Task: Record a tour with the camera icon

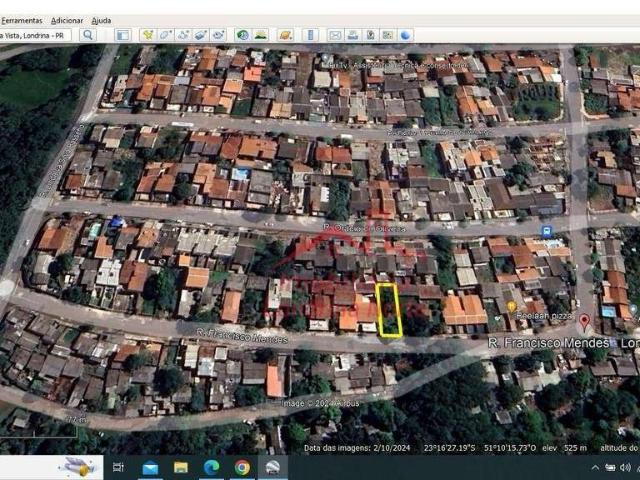Action: (x=218, y=35)
